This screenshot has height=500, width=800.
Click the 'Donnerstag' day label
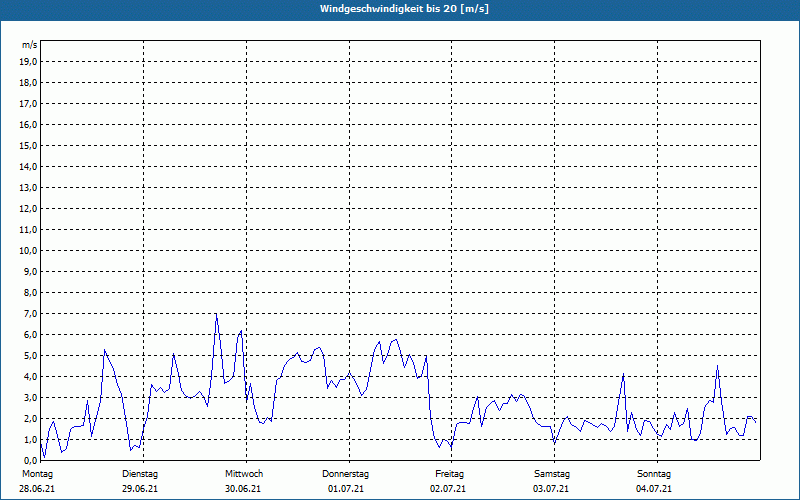pos(345,474)
